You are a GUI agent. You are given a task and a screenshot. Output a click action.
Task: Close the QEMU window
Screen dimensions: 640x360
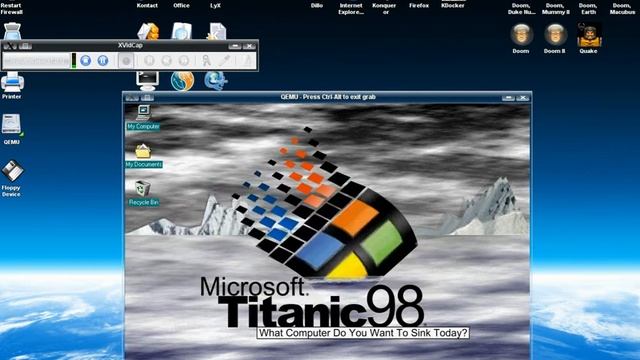(522, 98)
